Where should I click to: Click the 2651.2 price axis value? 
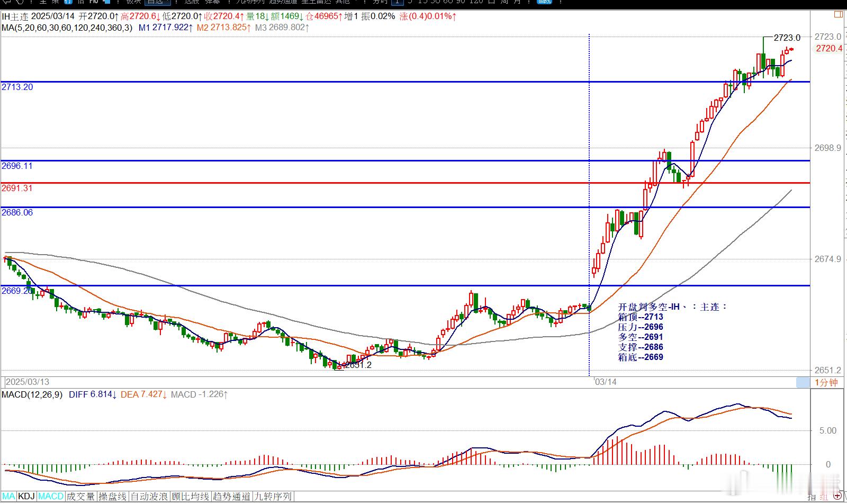[x=828, y=370]
